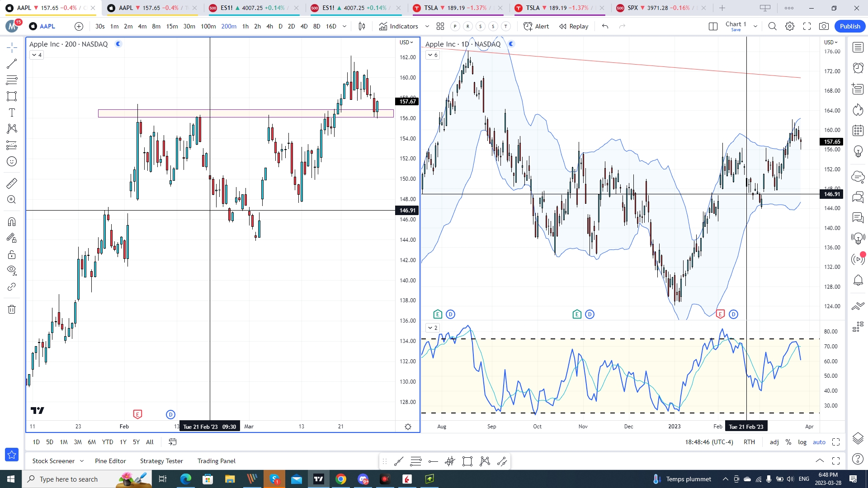
Task: Select the text annotation tool
Action: [x=12, y=113]
